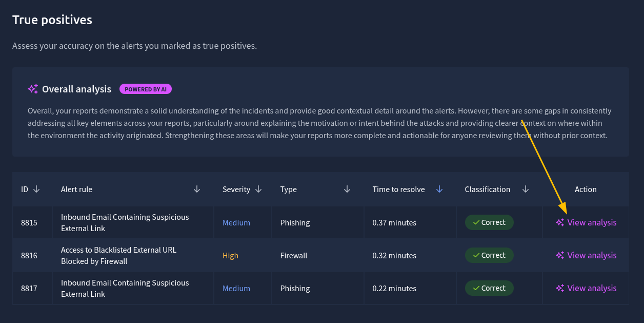This screenshot has width=644, height=323.
Task: Select ID cell 8816
Action: pyautogui.click(x=29, y=255)
